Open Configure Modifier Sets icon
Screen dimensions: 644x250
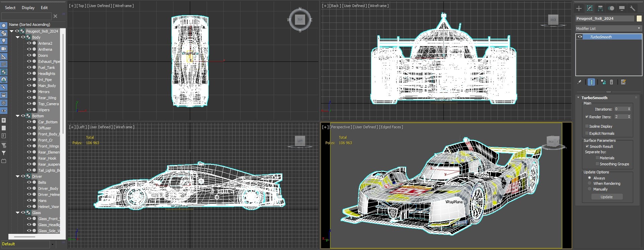pos(624,82)
